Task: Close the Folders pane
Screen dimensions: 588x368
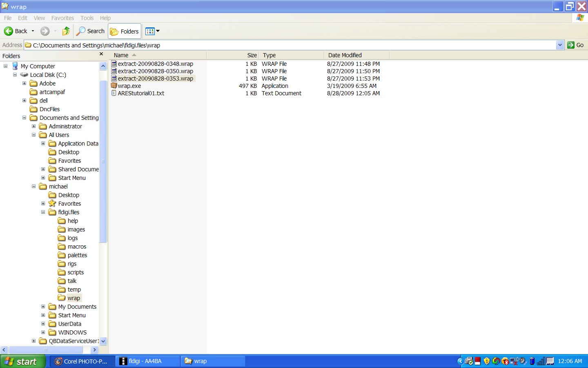Action: coord(101,54)
